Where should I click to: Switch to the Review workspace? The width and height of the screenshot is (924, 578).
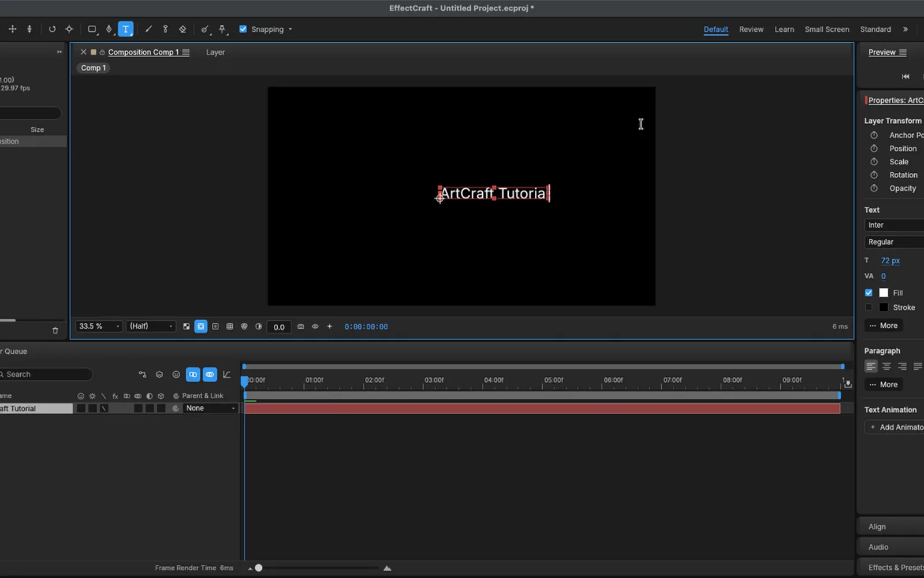[x=751, y=29]
